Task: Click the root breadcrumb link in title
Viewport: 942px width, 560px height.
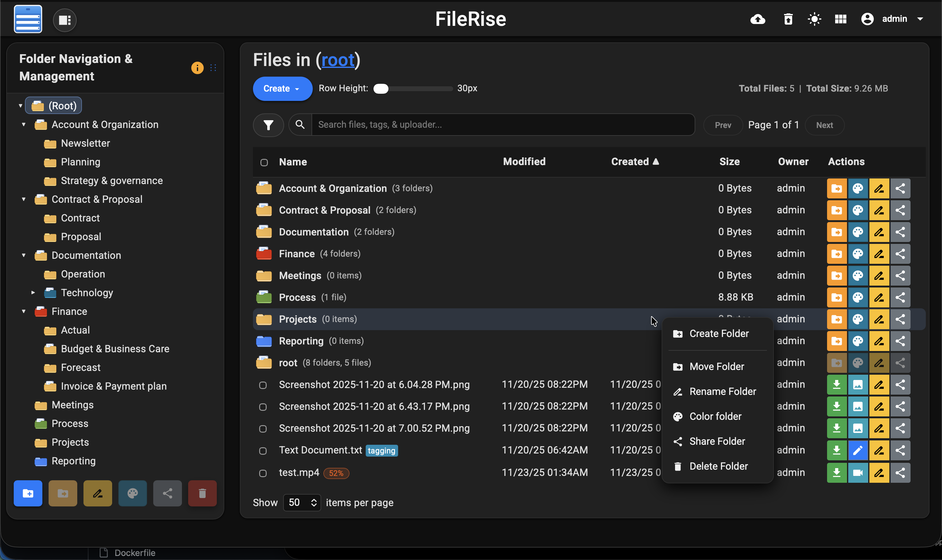Action: [x=338, y=60]
